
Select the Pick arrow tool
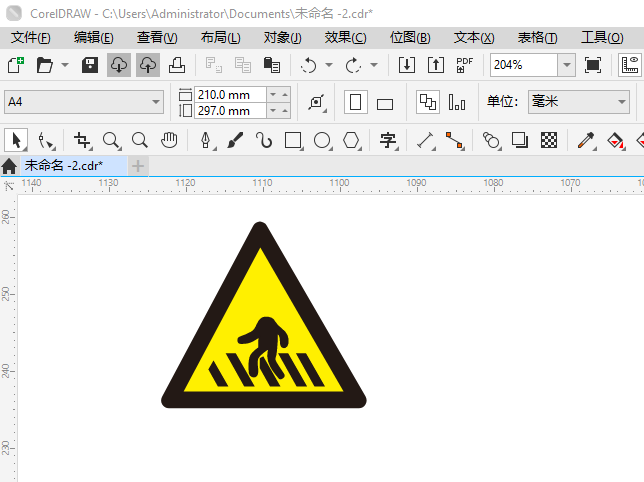point(16,140)
